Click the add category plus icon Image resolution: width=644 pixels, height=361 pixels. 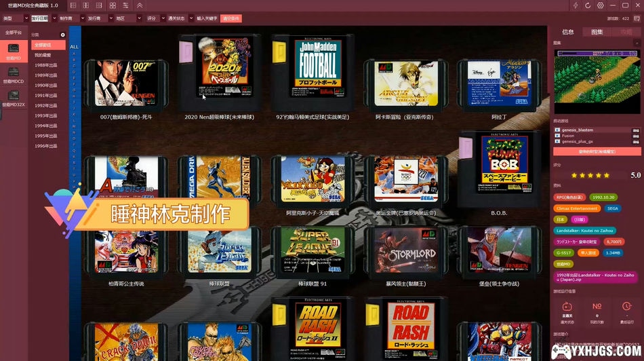pyautogui.click(x=63, y=35)
